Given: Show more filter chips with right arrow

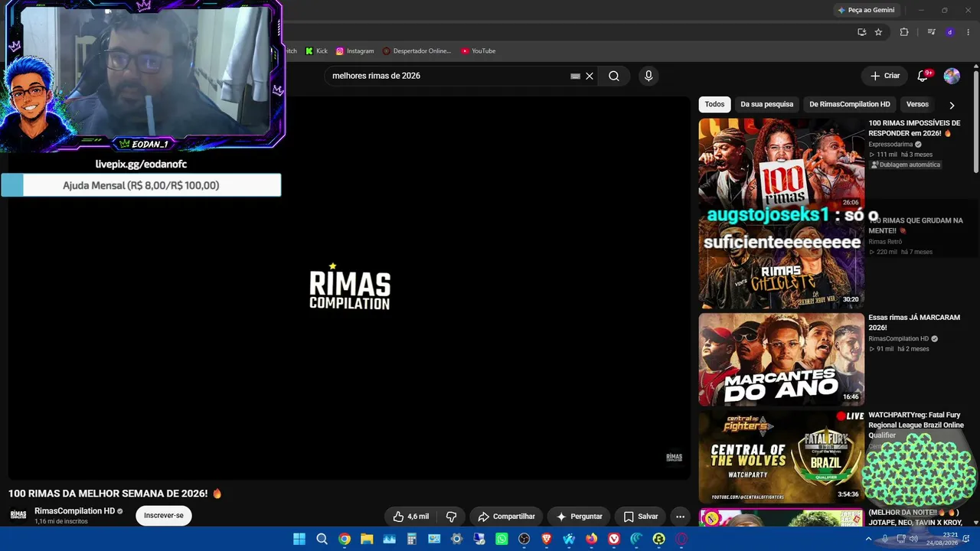Looking at the screenshot, I should coord(952,105).
